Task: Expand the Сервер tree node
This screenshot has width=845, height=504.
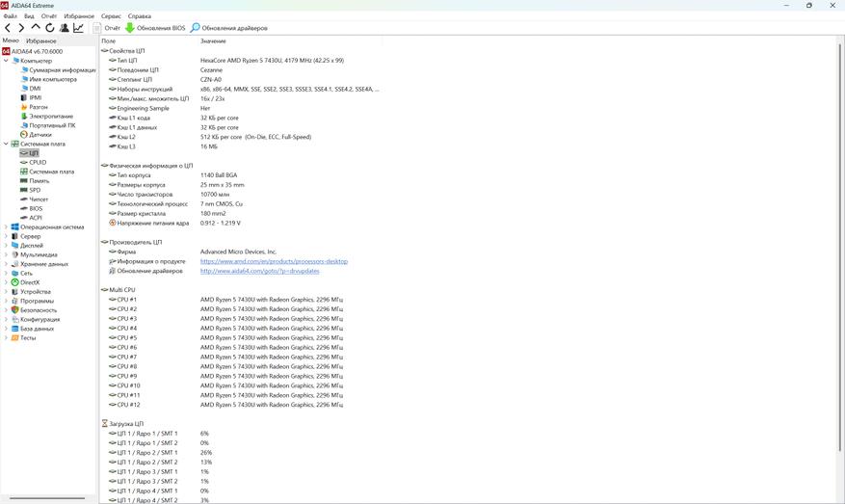Action: [x=6, y=236]
